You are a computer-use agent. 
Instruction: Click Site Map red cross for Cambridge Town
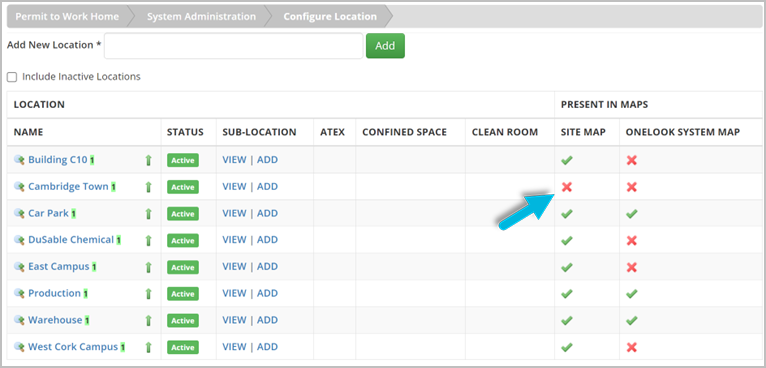click(x=567, y=187)
